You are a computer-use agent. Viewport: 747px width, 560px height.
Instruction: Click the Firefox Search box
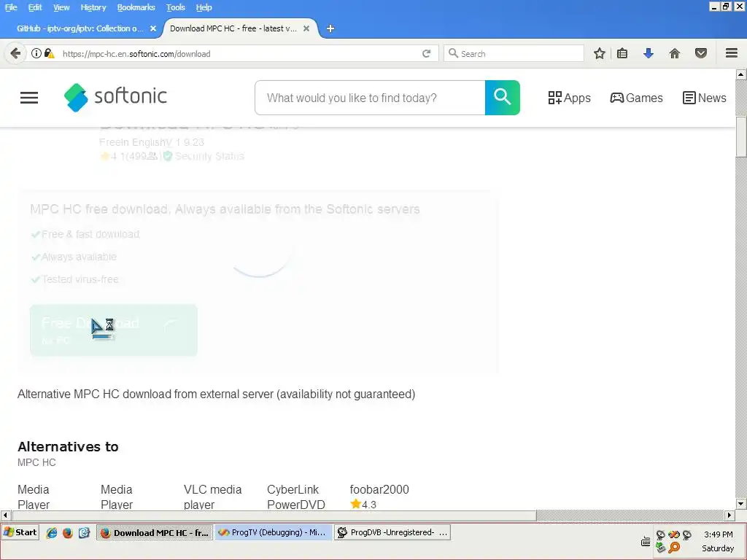tap(514, 53)
